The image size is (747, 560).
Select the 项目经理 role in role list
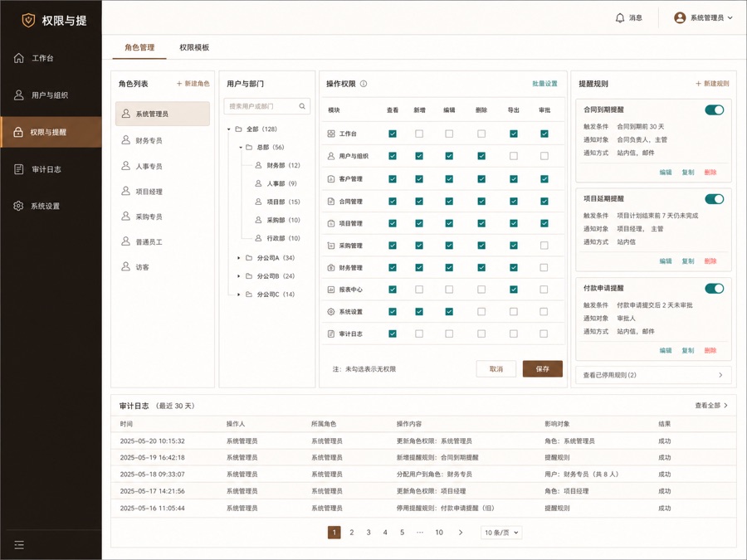(x=163, y=192)
